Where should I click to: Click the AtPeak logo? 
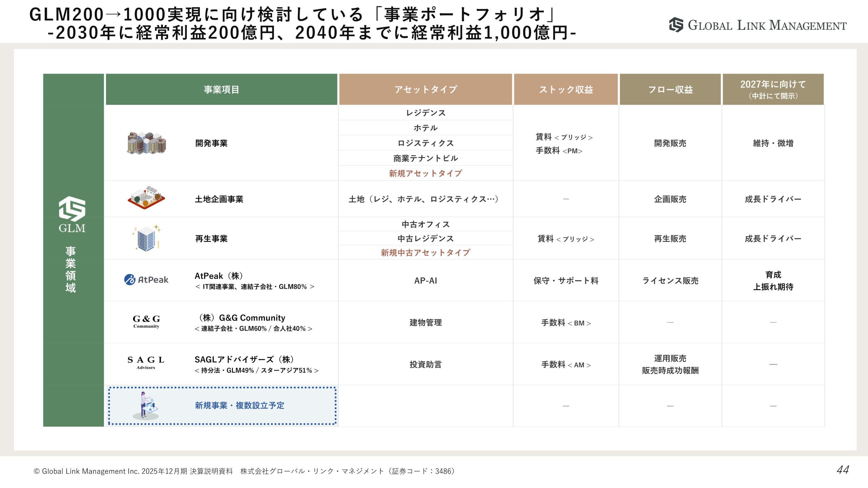click(x=146, y=280)
